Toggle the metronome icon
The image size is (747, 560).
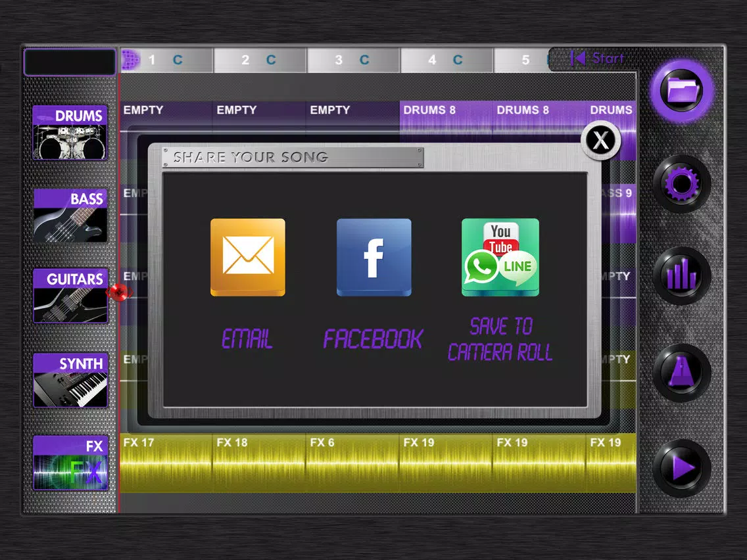[682, 373]
